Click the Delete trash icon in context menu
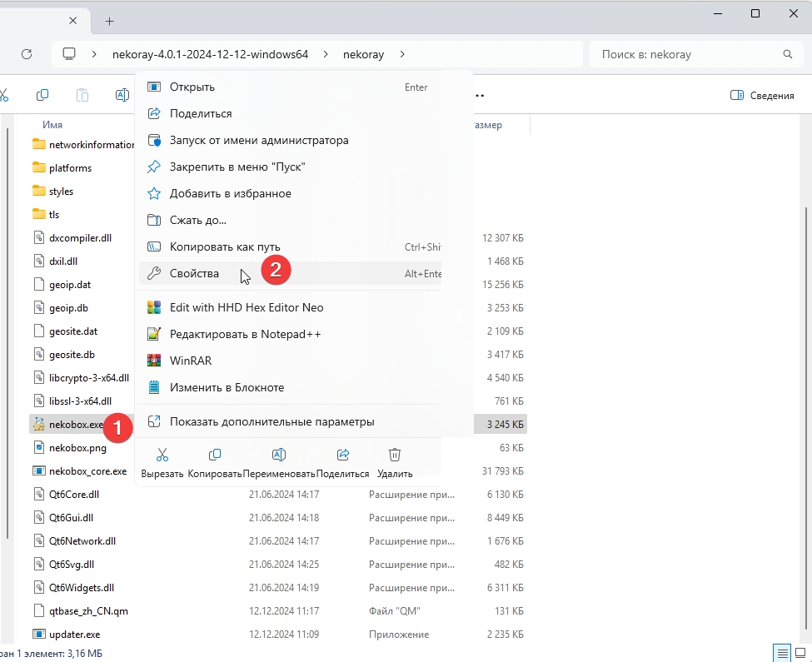The height and width of the screenshot is (662, 812). tap(395, 455)
